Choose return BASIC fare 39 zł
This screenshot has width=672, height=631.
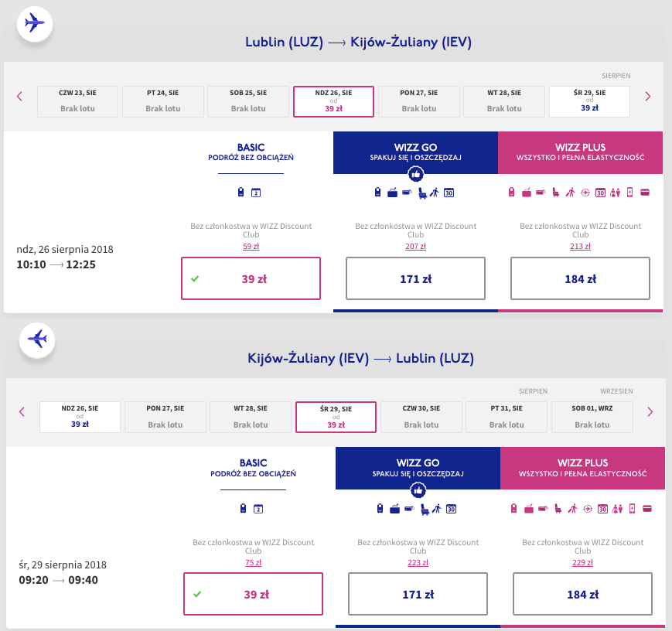coord(254,594)
